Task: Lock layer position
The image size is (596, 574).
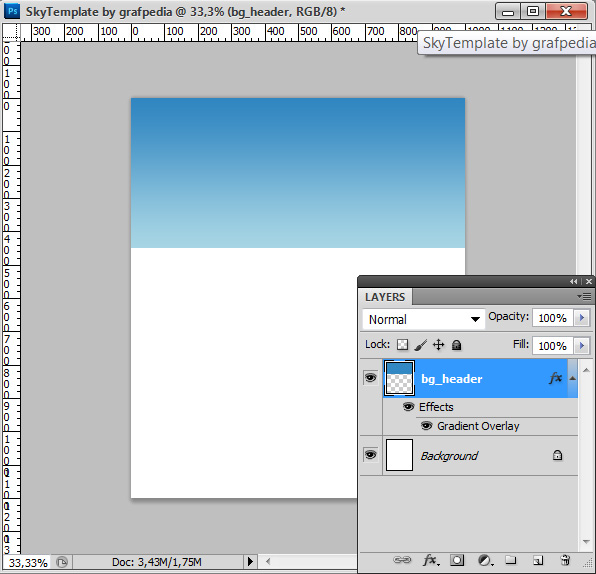Action: [439, 345]
